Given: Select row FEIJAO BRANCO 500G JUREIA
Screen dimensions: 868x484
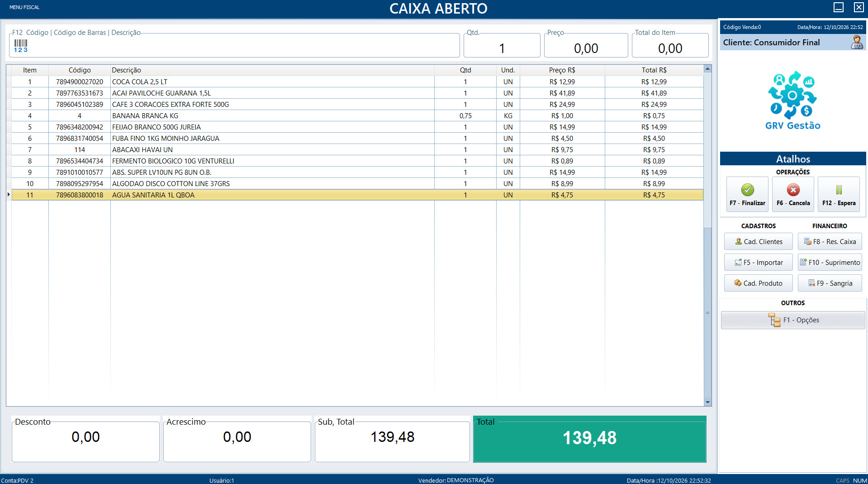Looking at the screenshot, I should (357, 127).
